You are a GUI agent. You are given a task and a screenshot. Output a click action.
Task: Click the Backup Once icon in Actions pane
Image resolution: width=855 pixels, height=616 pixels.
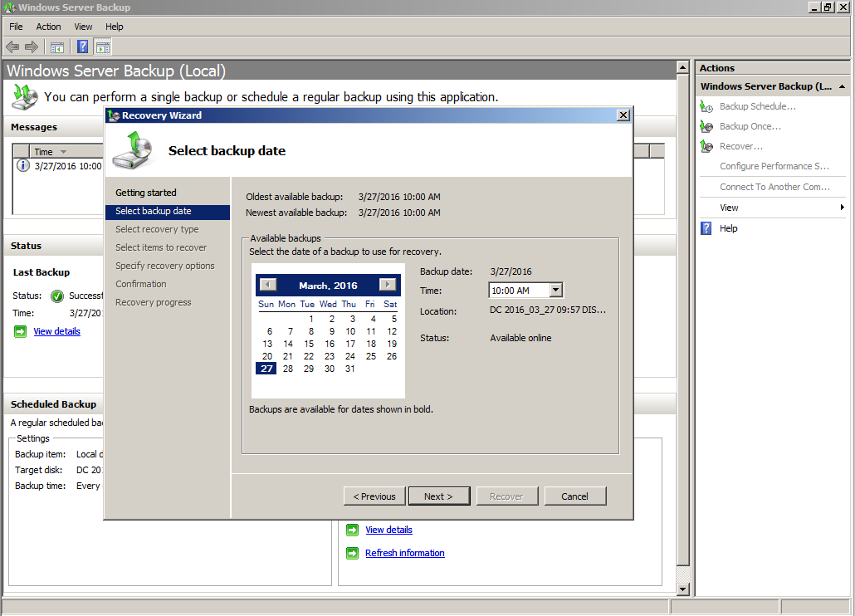tap(706, 126)
